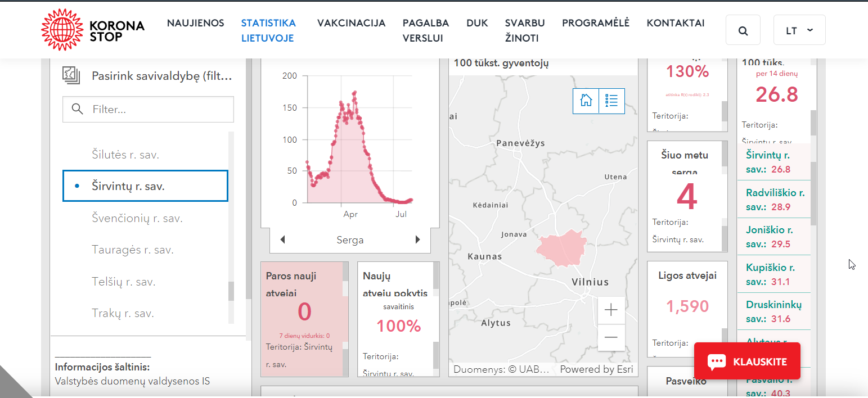Open the site search magnifier icon
Image resolution: width=868 pixels, height=398 pixels.
point(743,30)
